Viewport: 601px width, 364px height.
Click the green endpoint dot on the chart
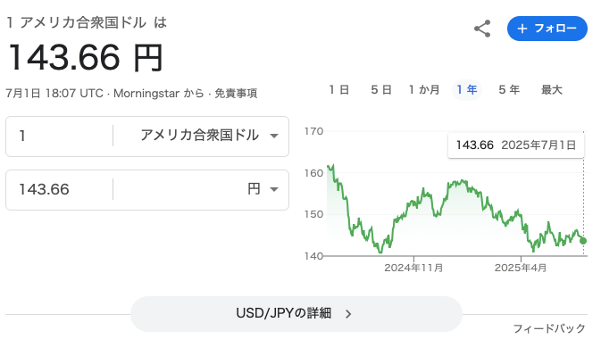pyautogui.click(x=583, y=241)
